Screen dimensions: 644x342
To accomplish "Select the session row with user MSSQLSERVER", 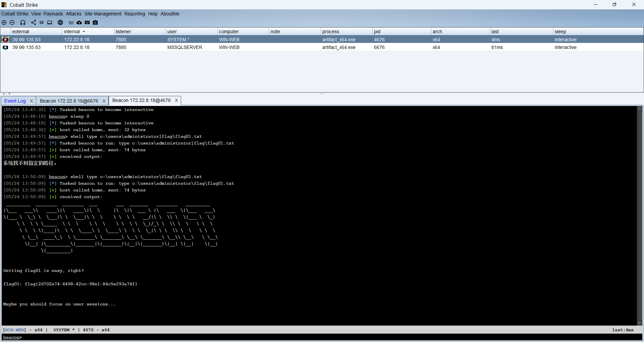I will (x=322, y=47).
